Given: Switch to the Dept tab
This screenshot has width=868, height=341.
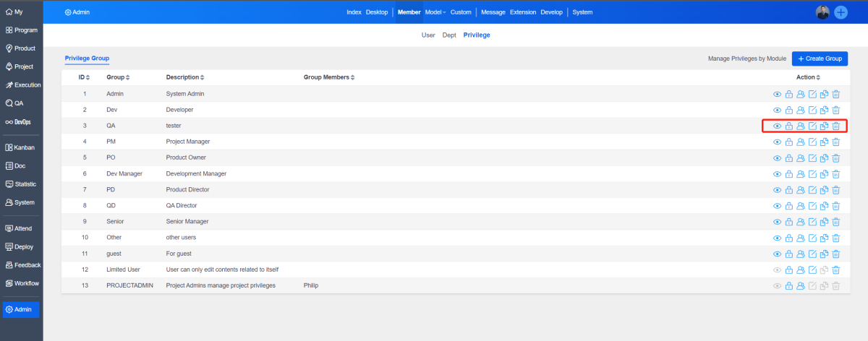Looking at the screenshot, I should [449, 35].
